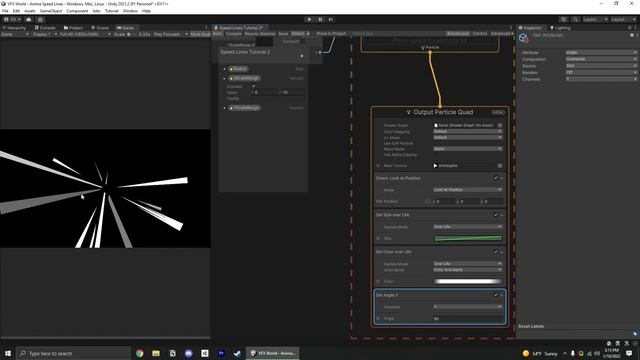This screenshot has width=640, height=360.
Task: Open the Edit menu
Action: [16, 11]
